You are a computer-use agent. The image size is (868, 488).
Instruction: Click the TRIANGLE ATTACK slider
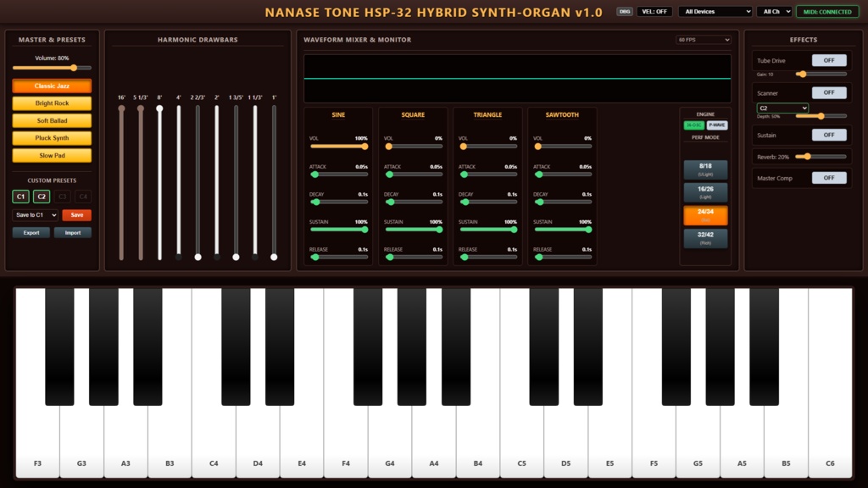pos(487,175)
